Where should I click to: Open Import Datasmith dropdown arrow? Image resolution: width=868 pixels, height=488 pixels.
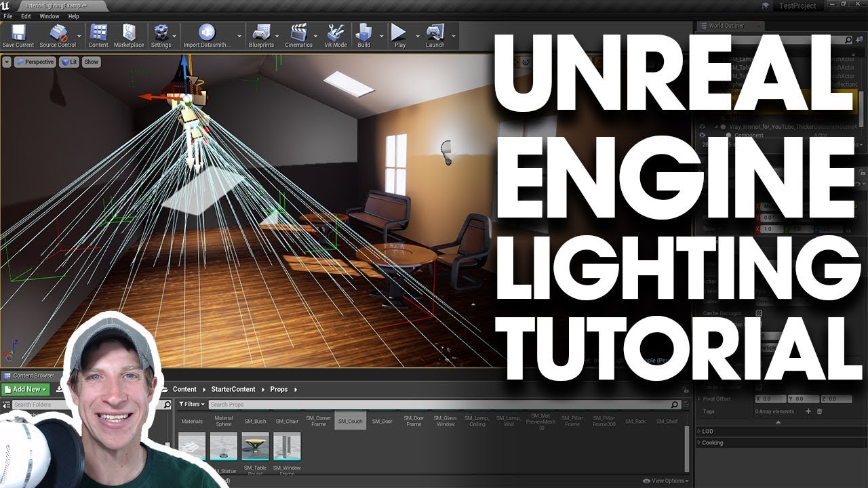239,36
